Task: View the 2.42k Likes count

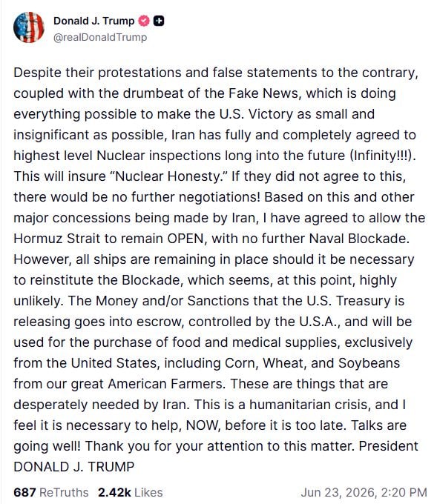Action: point(114,492)
